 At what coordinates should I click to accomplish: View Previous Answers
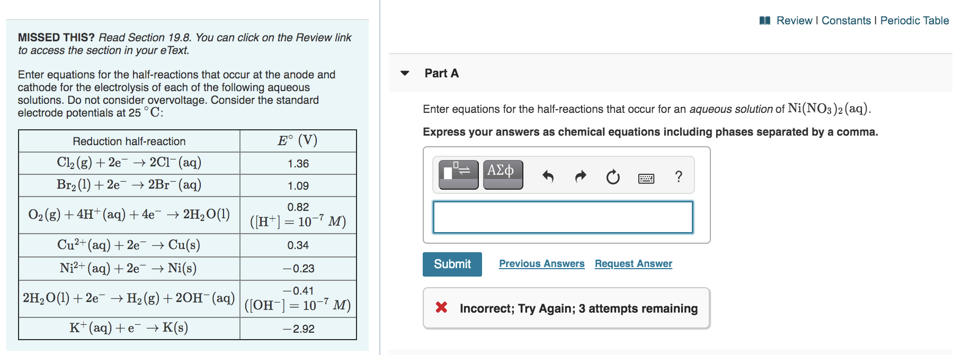click(x=541, y=263)
